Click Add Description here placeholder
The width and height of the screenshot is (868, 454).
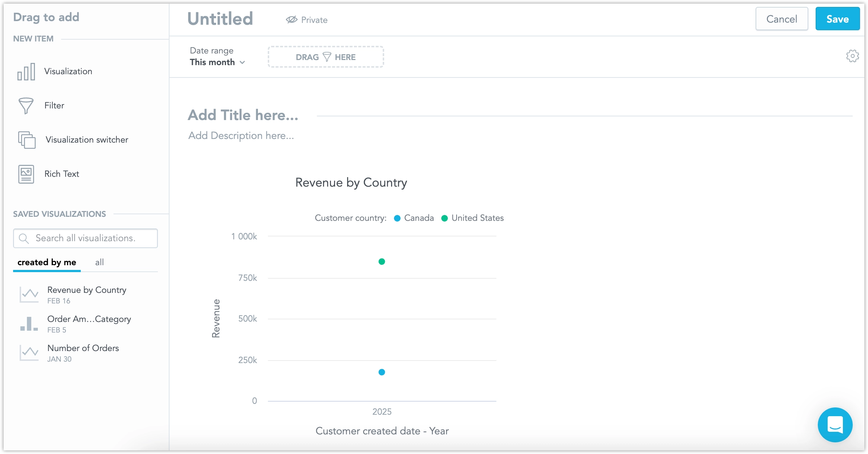coord(241,135)
